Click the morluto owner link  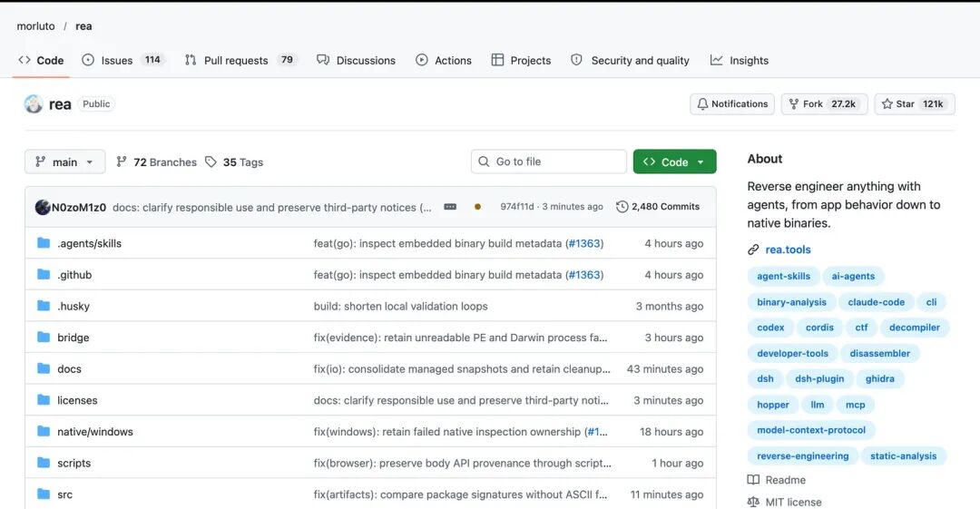tap(35, 26)
